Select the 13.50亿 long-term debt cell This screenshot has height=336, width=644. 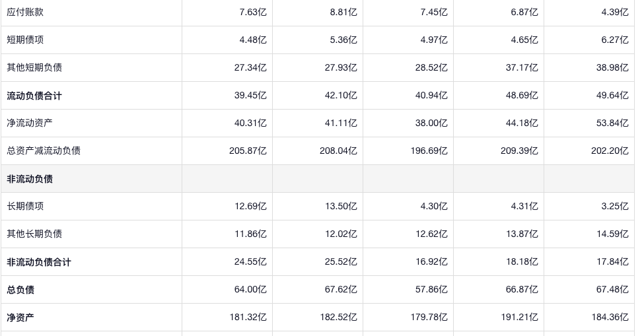[341, 206]
